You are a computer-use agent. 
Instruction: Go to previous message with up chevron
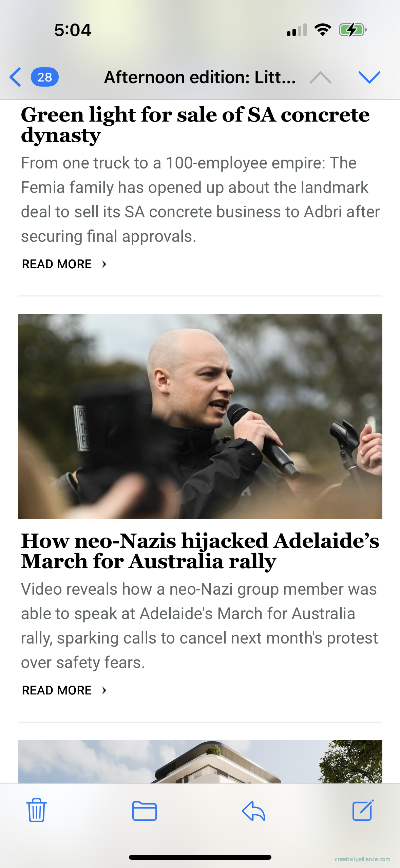coord(321,77)
